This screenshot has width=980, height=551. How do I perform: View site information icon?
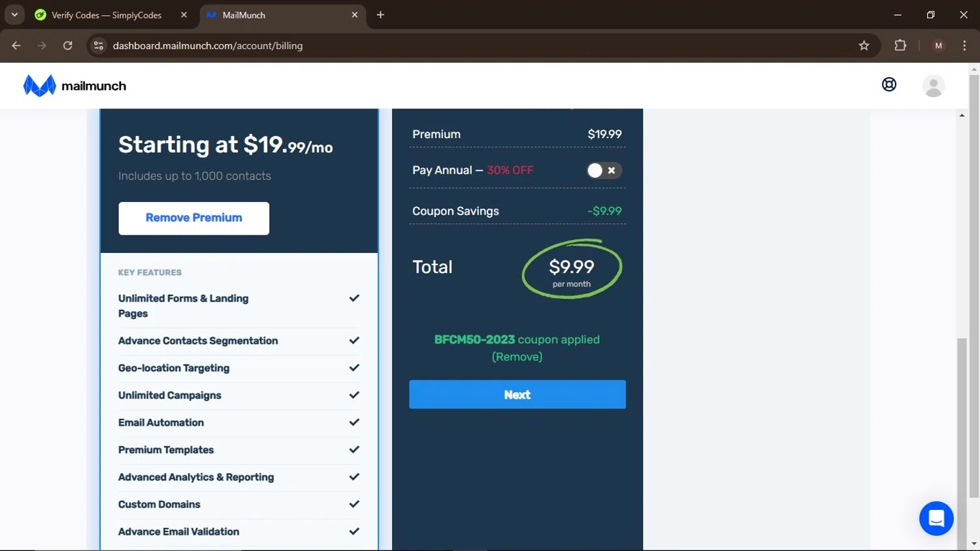pos(99,46)
